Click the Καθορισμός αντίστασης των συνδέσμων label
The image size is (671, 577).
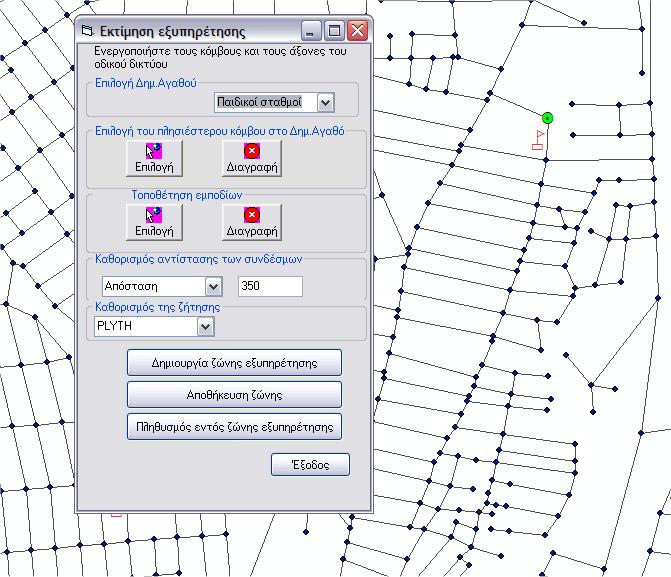coord(199,259)
